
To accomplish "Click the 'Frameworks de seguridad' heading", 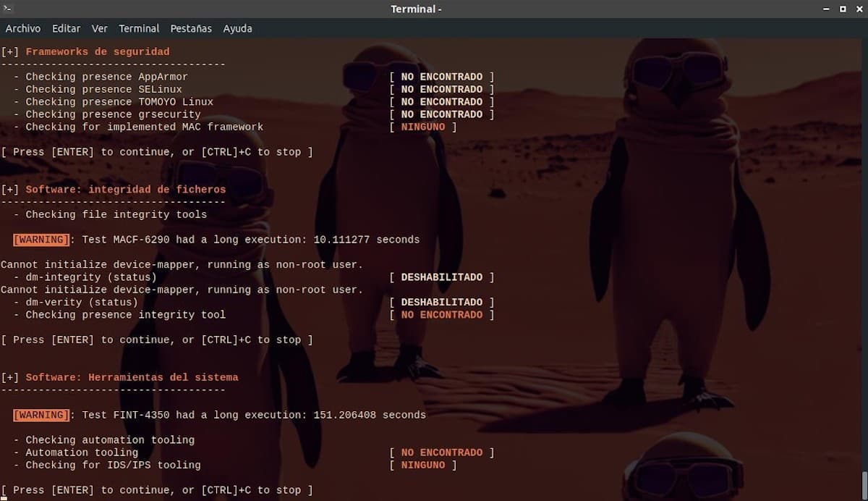I will pos(98,52).
